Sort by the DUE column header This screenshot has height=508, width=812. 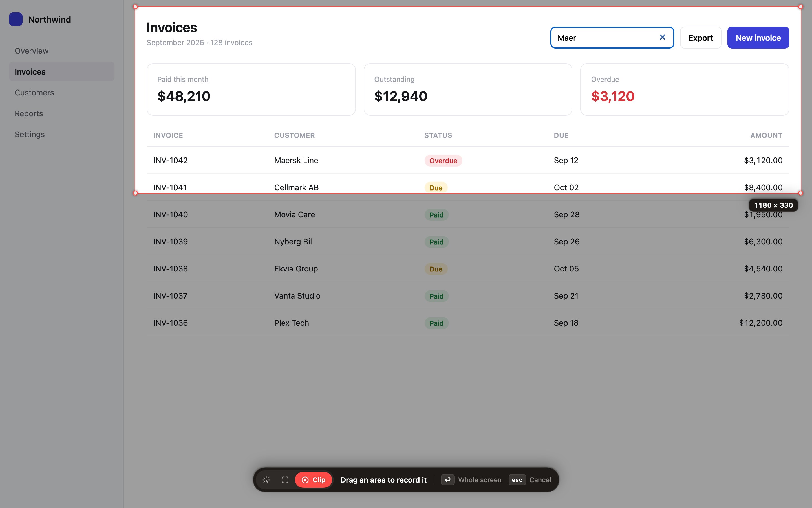tap(561, 135)
